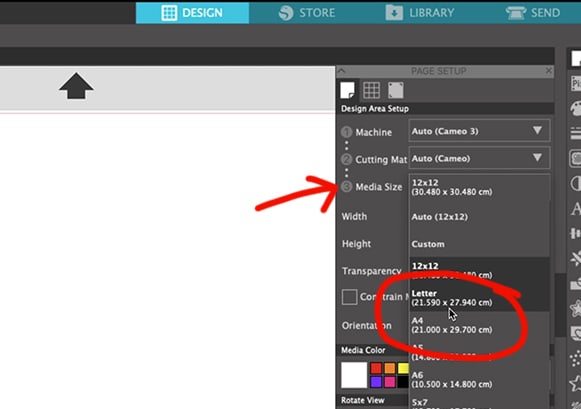Open the Page Setup sidebar icon
Image resolution: width=581 pixels, height=409 pixels.
[x=575, y=59]
